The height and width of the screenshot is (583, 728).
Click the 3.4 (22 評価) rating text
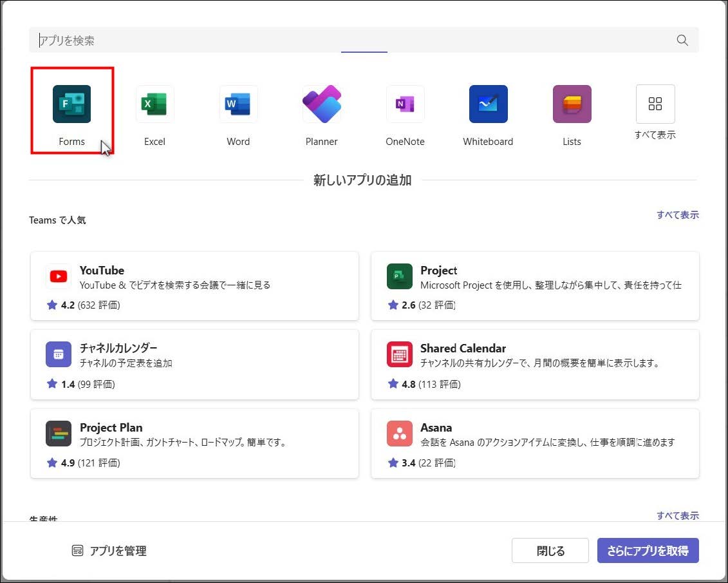tap(429, 463)
